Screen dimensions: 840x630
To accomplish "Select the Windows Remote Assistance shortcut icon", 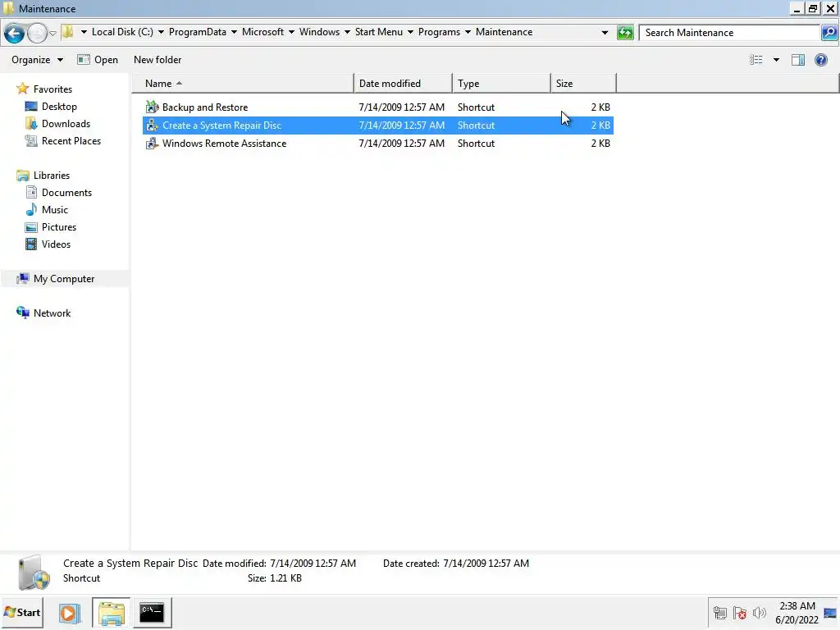I will coord(152,144).
